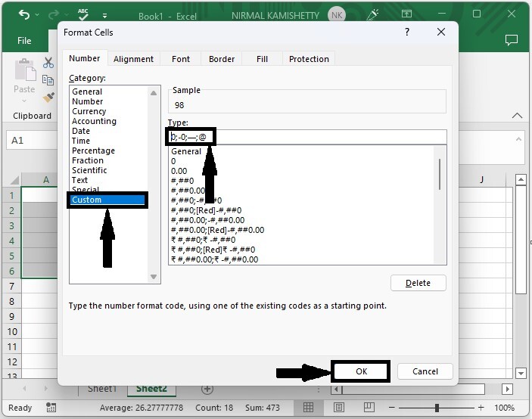Switch to Page Break Preview icon
This screenshot has width=532, height=419.
coord(369,407)
